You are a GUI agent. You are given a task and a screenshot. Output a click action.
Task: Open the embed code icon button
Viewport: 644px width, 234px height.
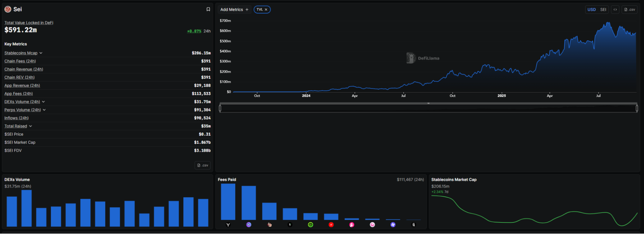[x=615, y=10]
